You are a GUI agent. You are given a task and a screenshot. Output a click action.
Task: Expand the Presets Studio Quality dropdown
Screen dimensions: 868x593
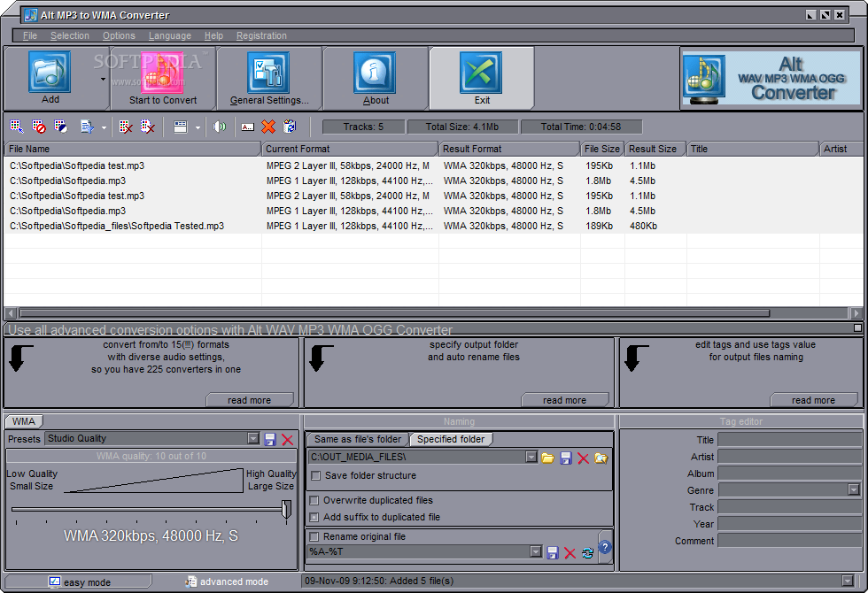[253, 439]
